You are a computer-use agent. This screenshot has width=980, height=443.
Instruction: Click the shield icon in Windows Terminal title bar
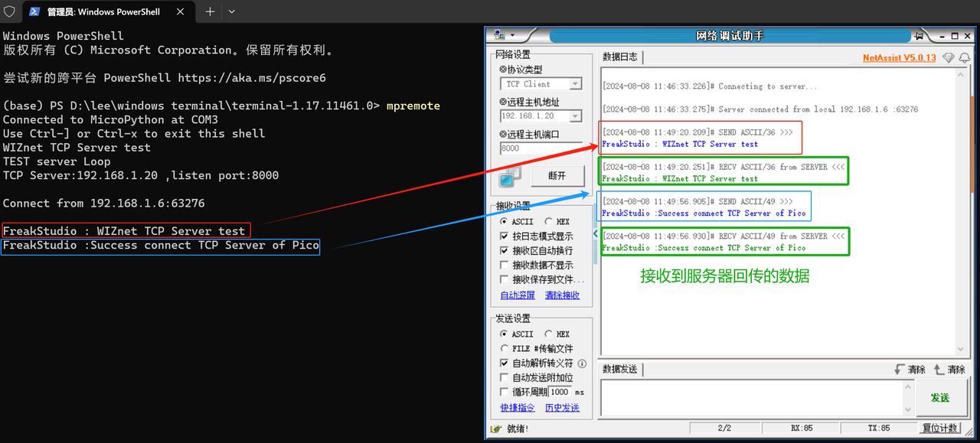[x=10, y=11]
